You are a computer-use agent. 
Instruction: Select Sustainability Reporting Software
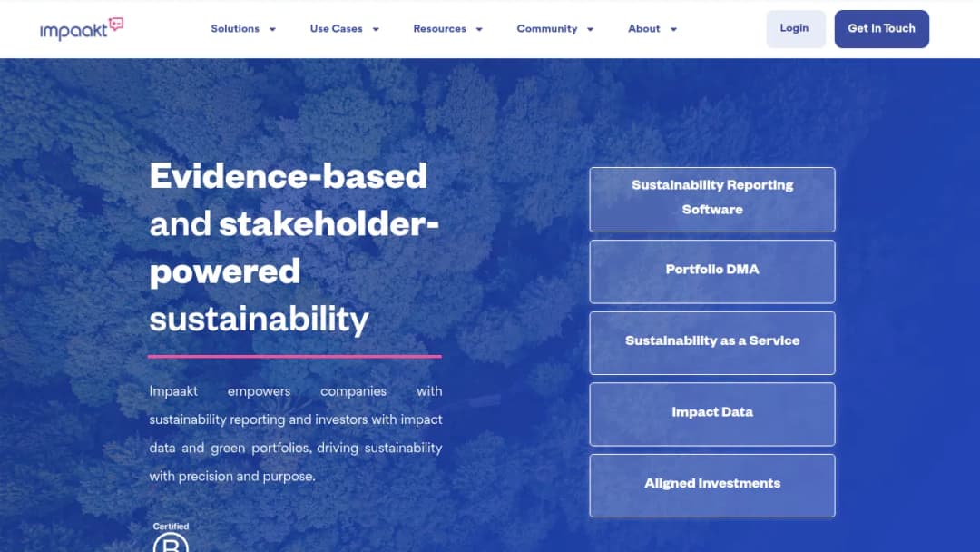click(x=712, y=200)
